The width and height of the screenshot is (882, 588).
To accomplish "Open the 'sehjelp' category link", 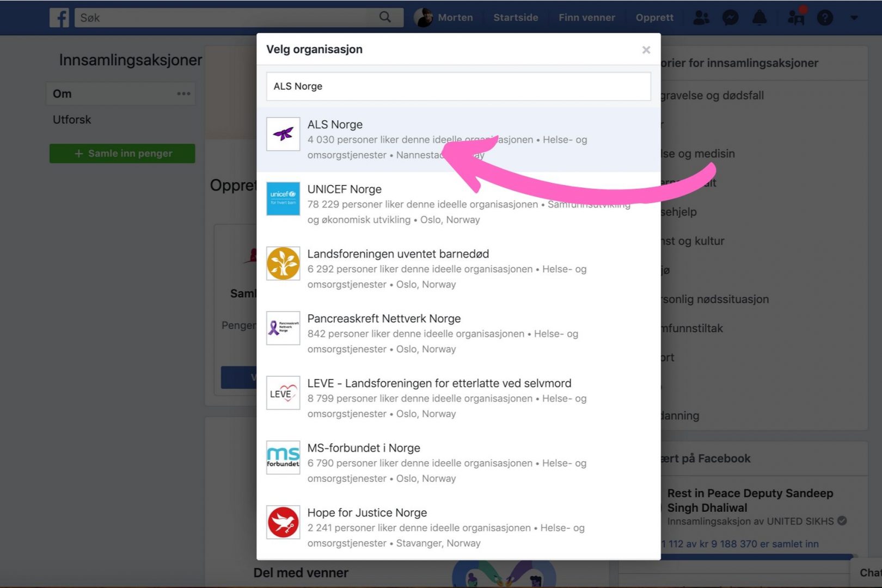I will point(679,212).
